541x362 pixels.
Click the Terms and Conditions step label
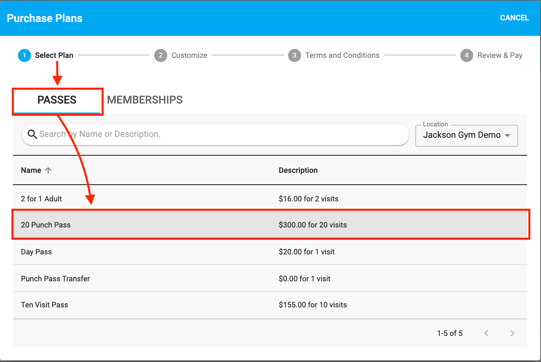(342, 56)
